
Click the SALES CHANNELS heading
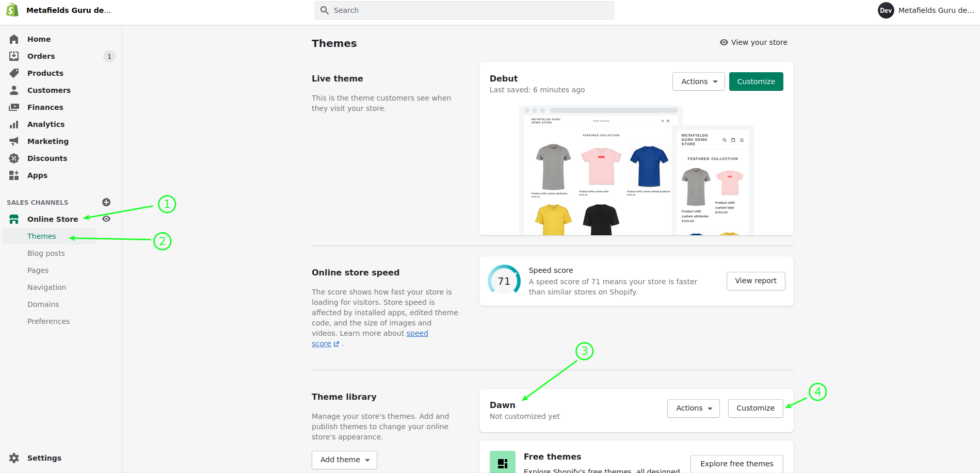click(x=38, y=202)
